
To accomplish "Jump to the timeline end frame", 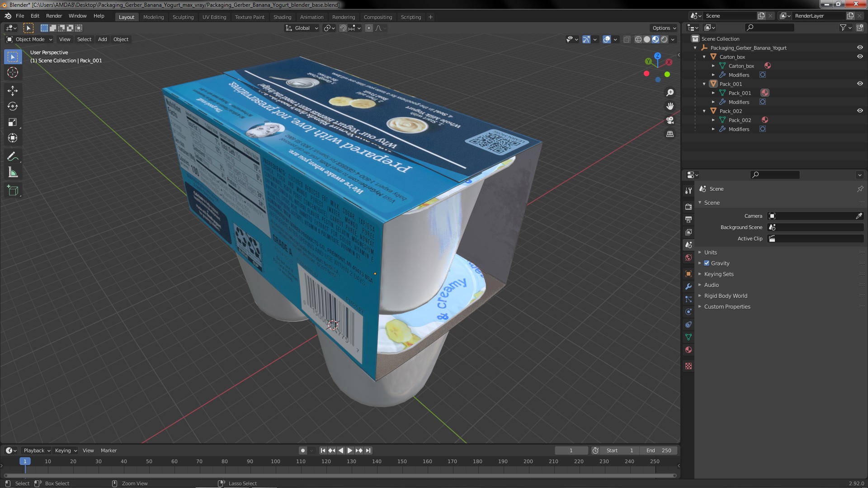I will pos(368,450).
